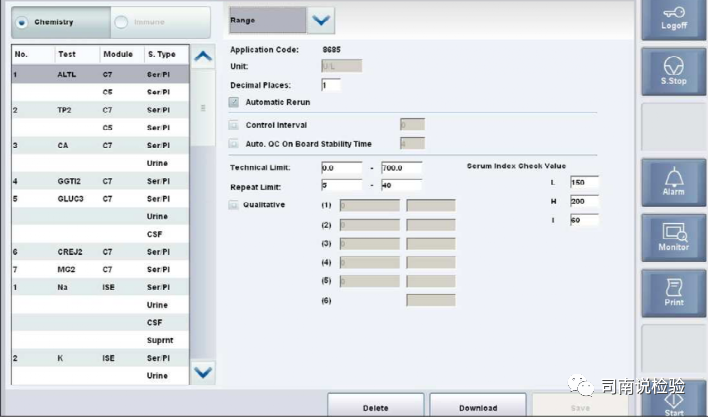Image resolution: width=708 pixels, height=417 pixels.
Task: Click the Range combo box field
Action: [268, 20]
